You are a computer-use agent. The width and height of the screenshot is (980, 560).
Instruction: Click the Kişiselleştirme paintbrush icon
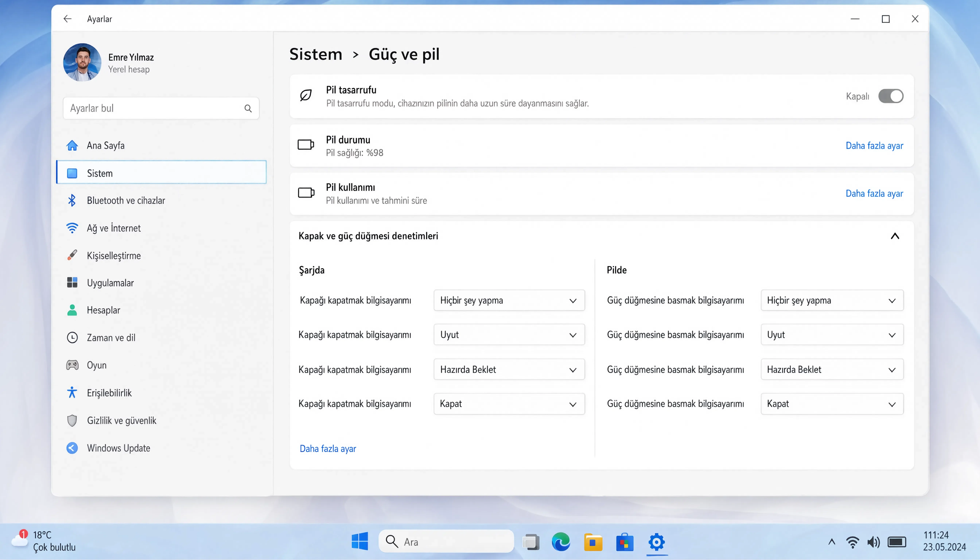coord(72,255)
